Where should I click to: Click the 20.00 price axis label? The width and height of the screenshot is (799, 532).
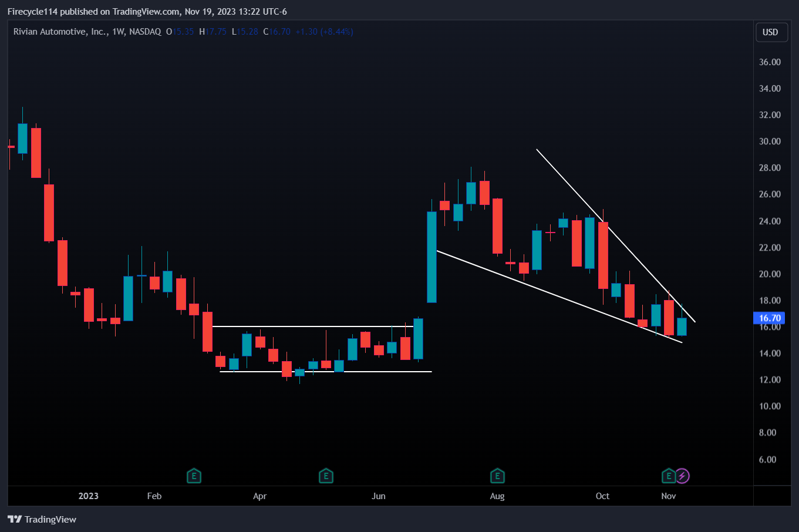[770, 274]
